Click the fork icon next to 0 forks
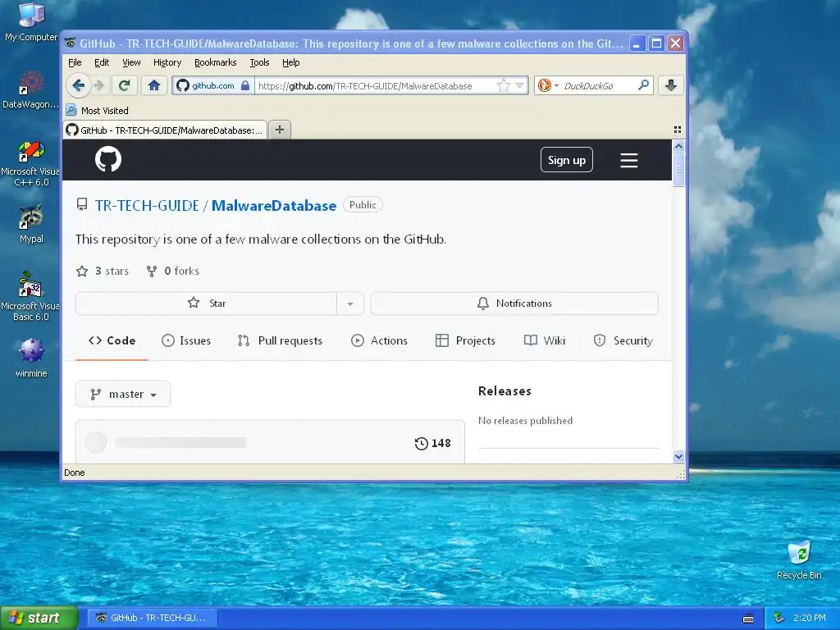 (152, 271)
